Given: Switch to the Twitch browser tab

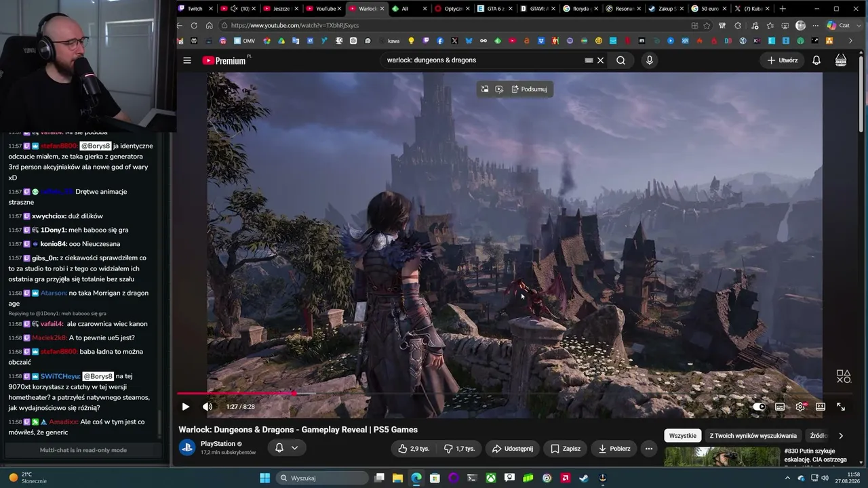Looking at the screenshot, I should click(196, 9).
